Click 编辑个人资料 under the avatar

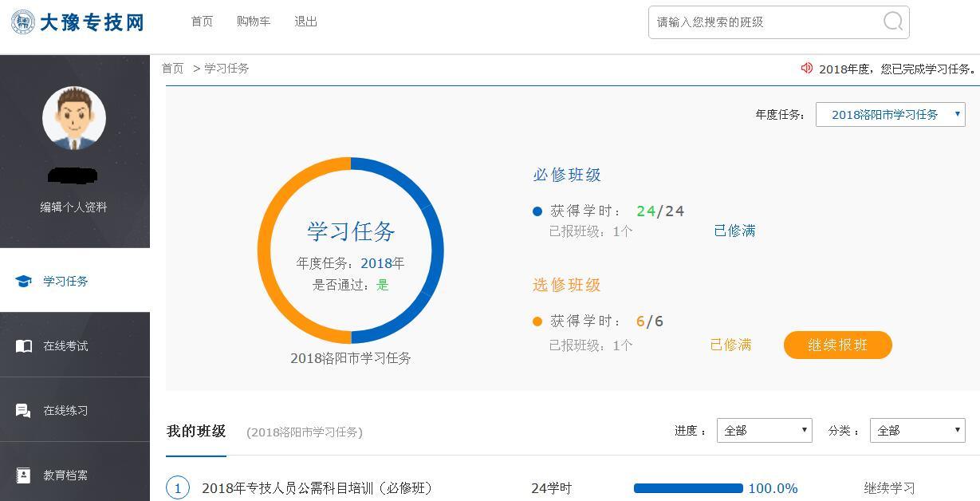pos(73,207)
